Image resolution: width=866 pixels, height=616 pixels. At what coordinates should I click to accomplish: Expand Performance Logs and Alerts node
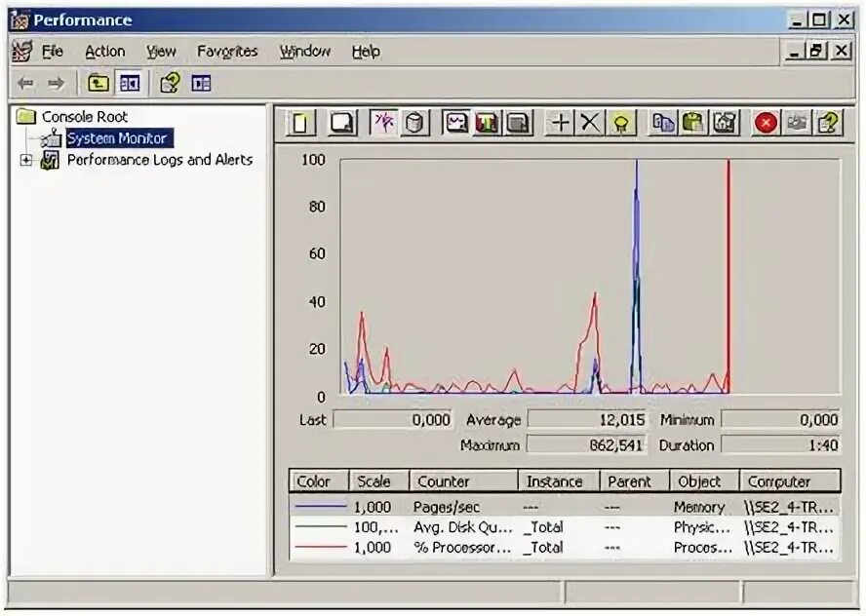(25, 160)
